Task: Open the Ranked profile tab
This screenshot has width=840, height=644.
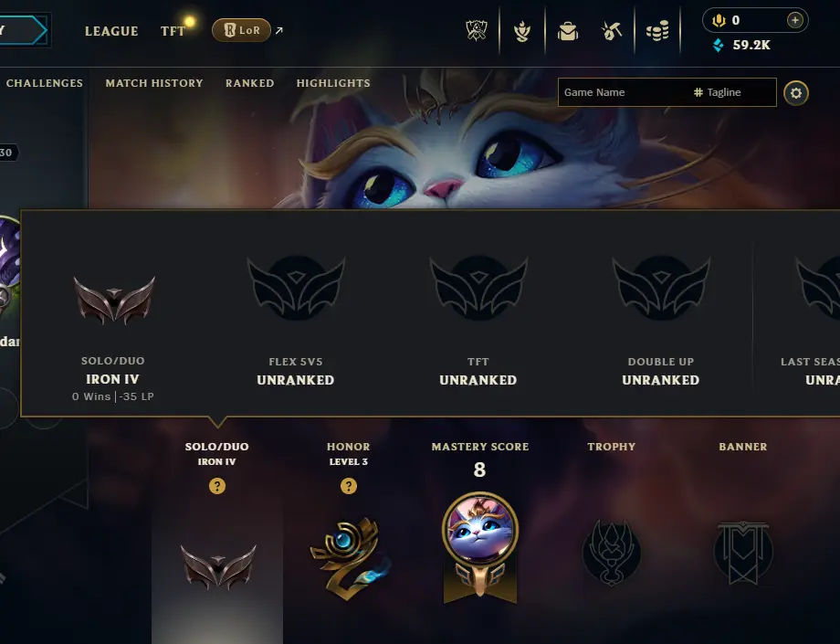Action: coord(249,83)
